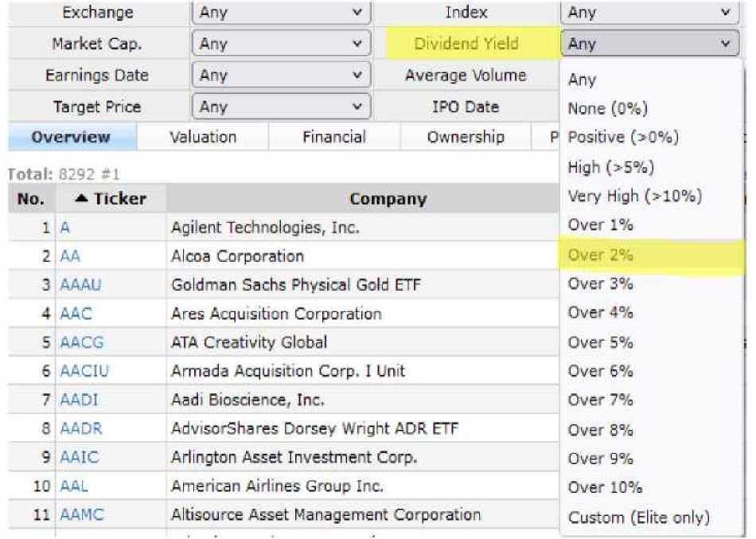Image resolution: width=756 pixels, height=539 pixels.
Task: Choose Custom (Elite only) option
Action: (x=638, y=518)
